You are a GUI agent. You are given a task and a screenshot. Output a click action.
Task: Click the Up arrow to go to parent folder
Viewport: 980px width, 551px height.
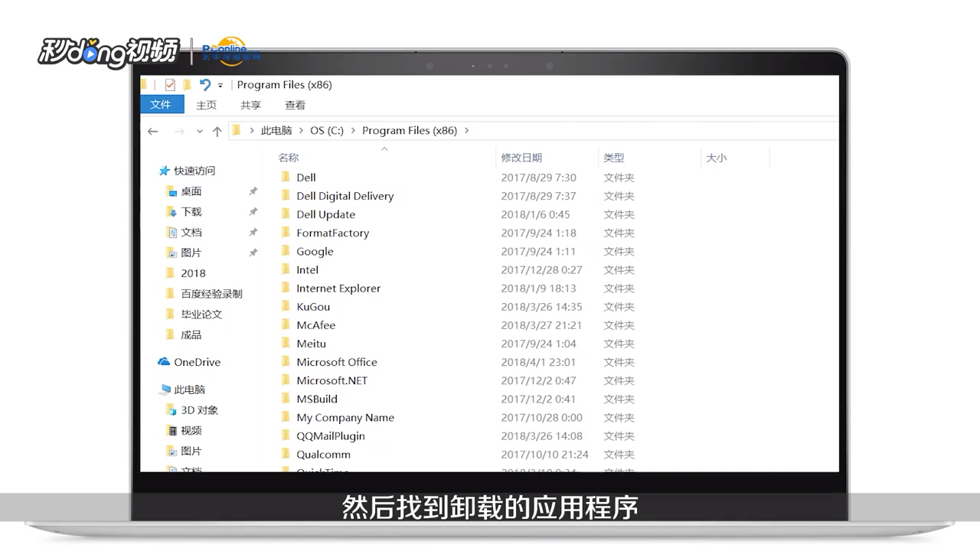point(217,131)
